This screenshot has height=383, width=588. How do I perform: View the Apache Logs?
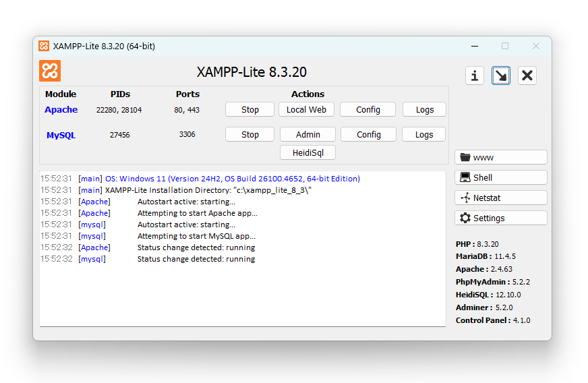pos(425,109)
